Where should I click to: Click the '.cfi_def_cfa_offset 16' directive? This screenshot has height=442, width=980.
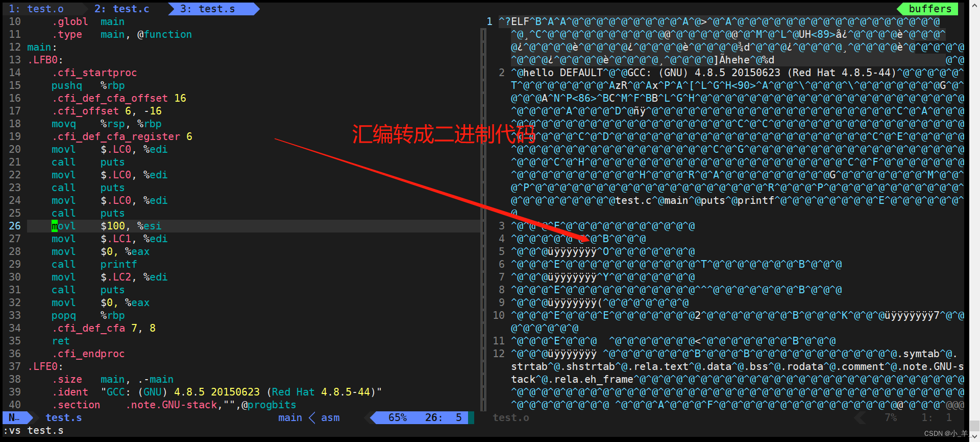point(119,98)
